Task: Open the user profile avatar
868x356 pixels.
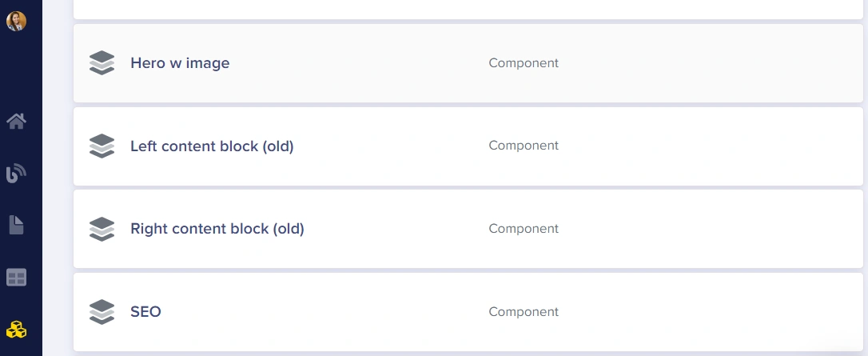Action: tap(16, 21)
